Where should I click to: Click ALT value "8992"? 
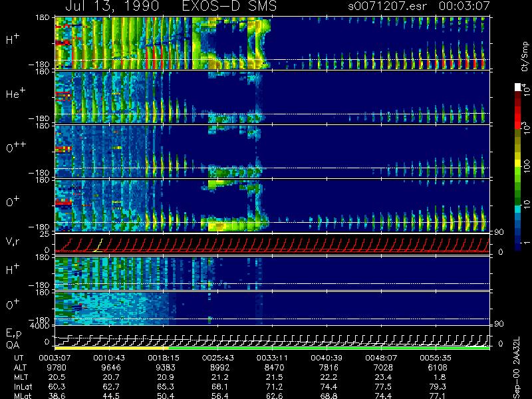tap(219, 368)
